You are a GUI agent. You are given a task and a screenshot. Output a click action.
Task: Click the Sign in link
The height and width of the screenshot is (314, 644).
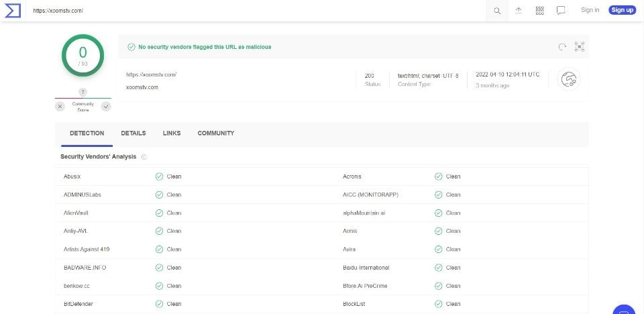coord(590,10)
